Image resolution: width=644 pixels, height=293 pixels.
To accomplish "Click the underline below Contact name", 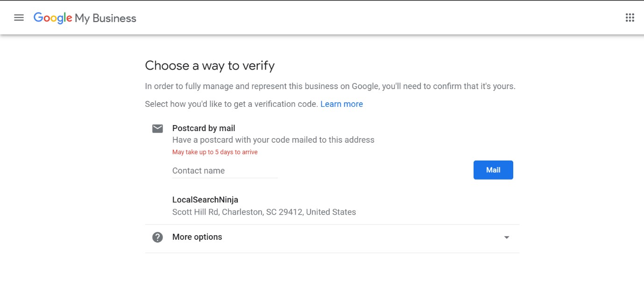I will click(225, 178).
